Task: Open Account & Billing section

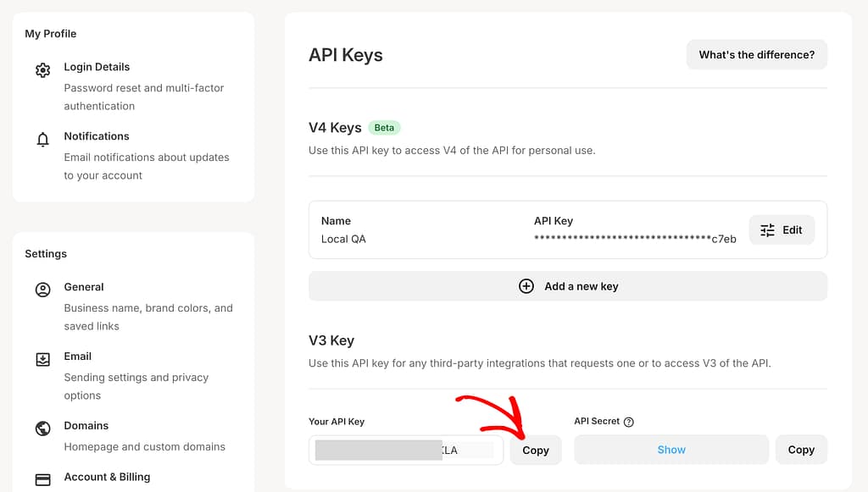Action: click(x=107, y=477)
